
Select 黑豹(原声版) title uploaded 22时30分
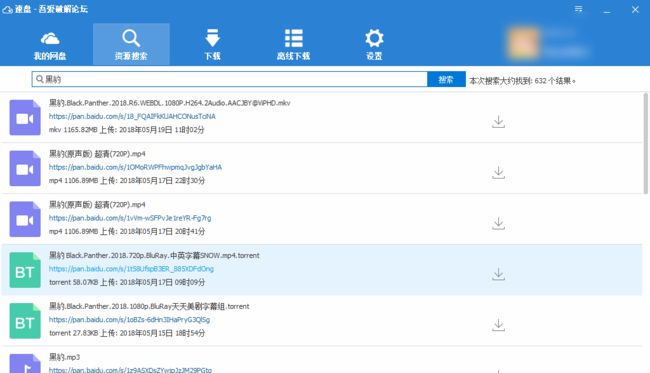coord(97,154)
